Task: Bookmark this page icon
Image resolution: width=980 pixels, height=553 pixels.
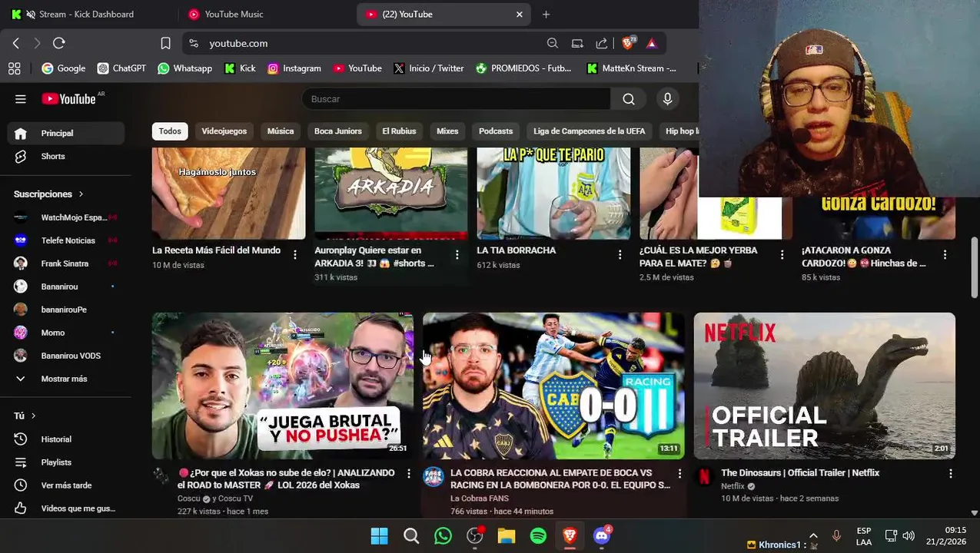Action: [x=165, y=43]
